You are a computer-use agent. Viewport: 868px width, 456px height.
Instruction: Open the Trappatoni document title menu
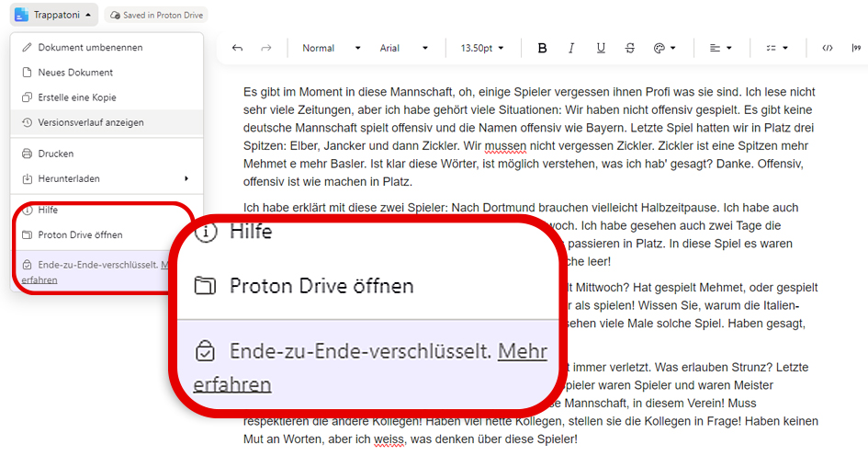point(54,15)
